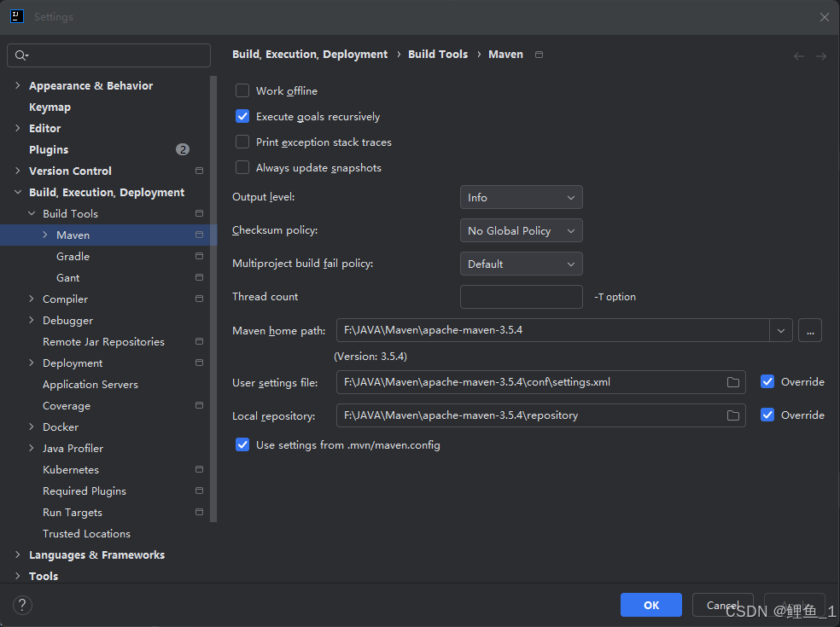This screenshot has height=627, width=840.
Task: Click the project-level icon on Required Plugins row
Action: [x=199, y=491]
